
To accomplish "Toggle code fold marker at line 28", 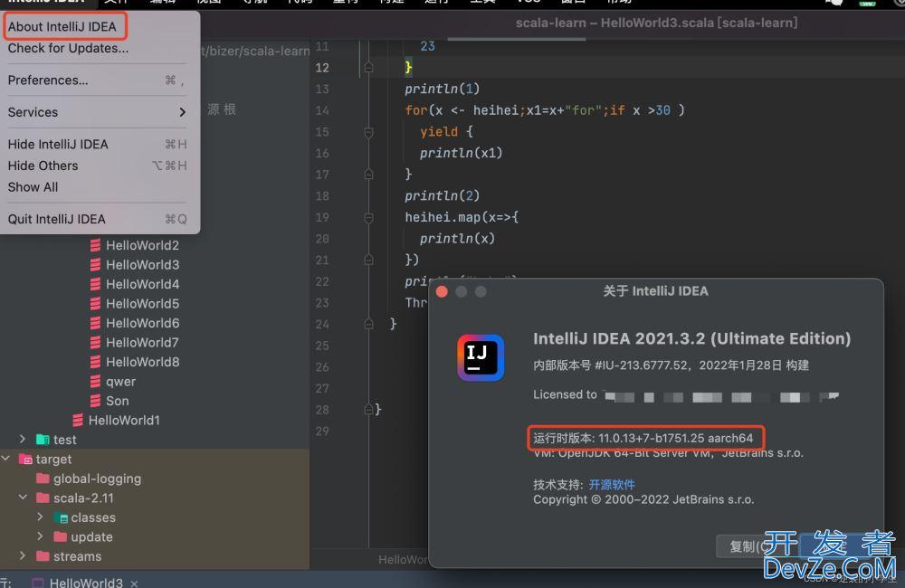I will (x=369, y=409).
